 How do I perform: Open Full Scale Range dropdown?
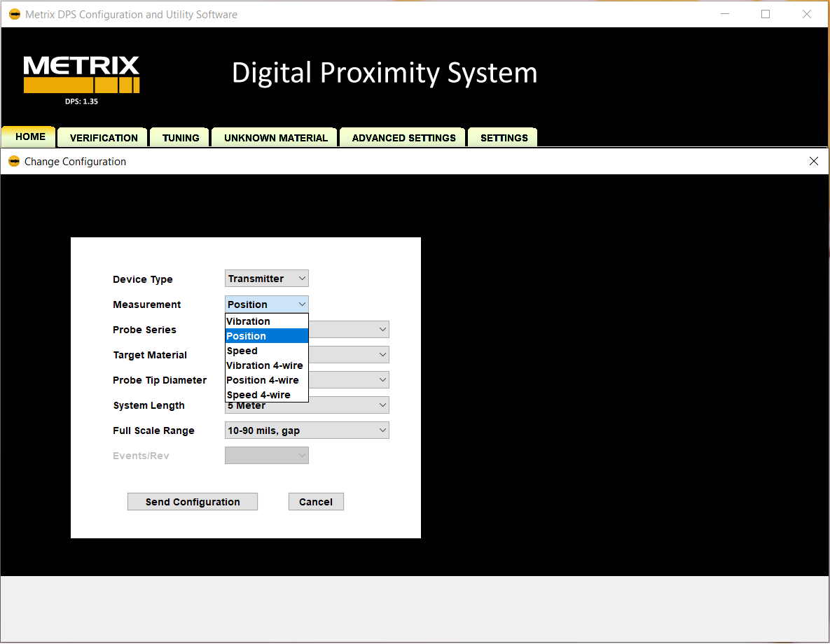307,430
